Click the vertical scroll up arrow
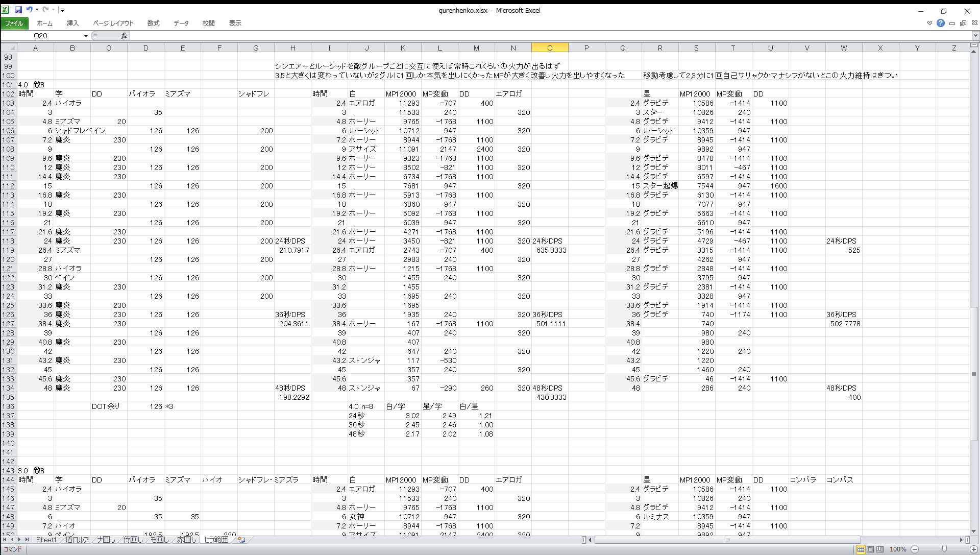This screenshot has height=555, width=980. [974, 52]
